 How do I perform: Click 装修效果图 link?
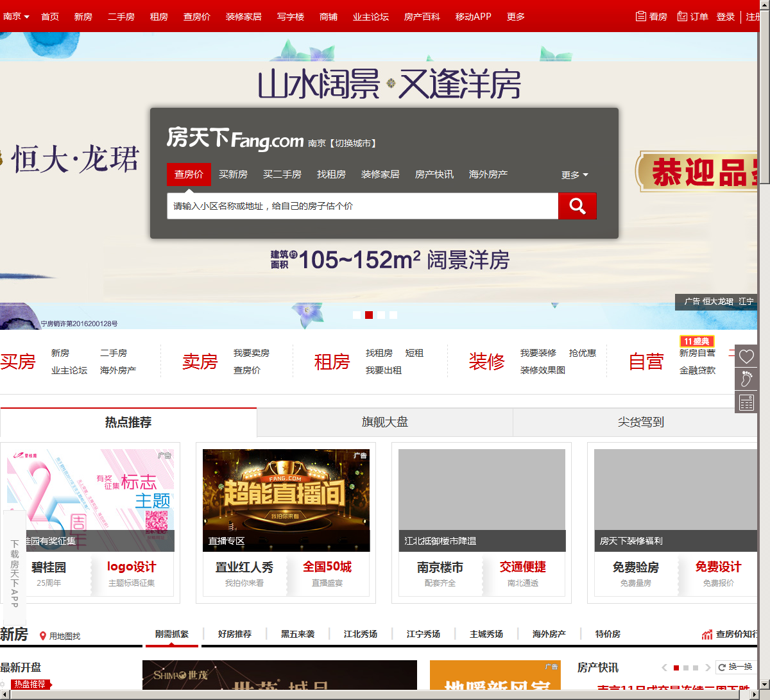tap(543, 370)
